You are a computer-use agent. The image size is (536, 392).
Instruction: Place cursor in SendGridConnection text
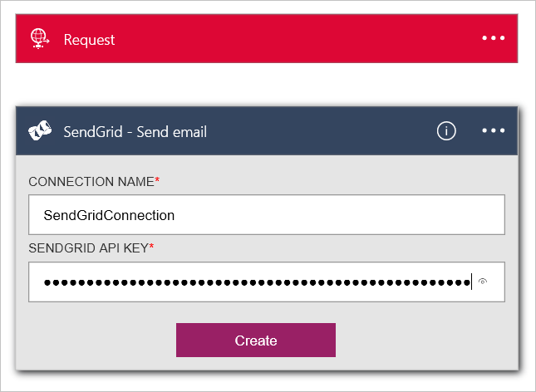point(109,215)
